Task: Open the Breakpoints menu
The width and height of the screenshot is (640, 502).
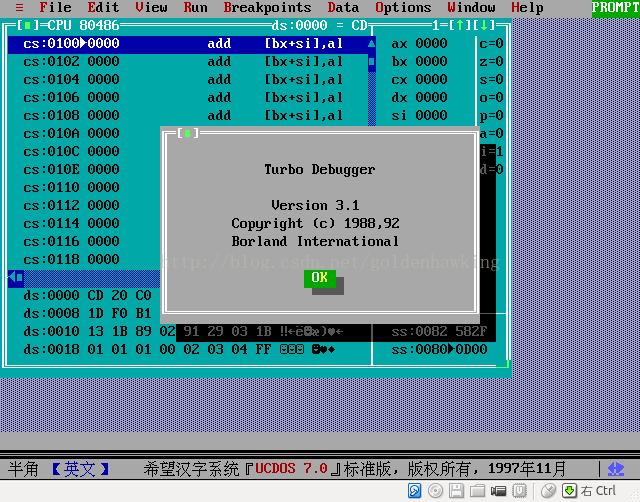Action: pyautogui.click(x=267, y=8)
